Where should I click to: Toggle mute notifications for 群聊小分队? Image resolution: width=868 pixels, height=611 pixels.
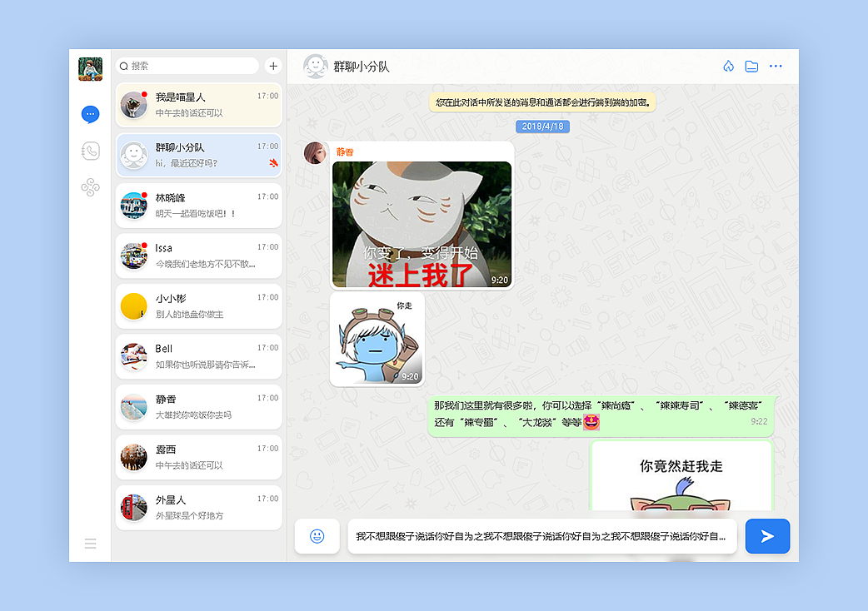272,164
